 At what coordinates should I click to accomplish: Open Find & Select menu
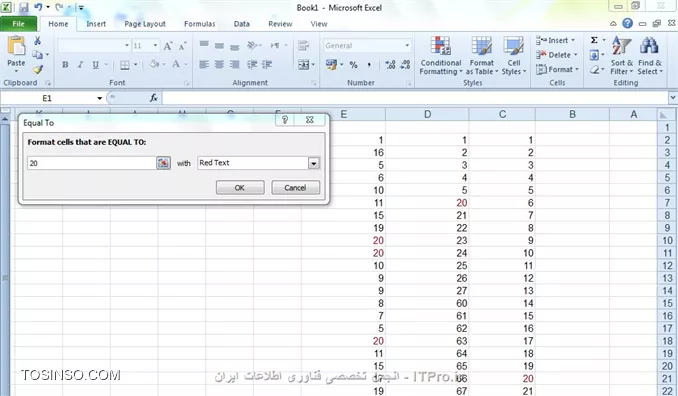(649, 56)
